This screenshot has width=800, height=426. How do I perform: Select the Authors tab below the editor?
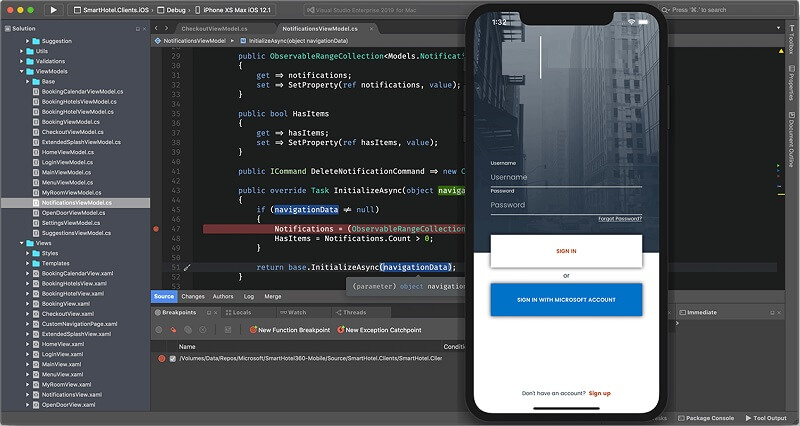coord(223,297)
